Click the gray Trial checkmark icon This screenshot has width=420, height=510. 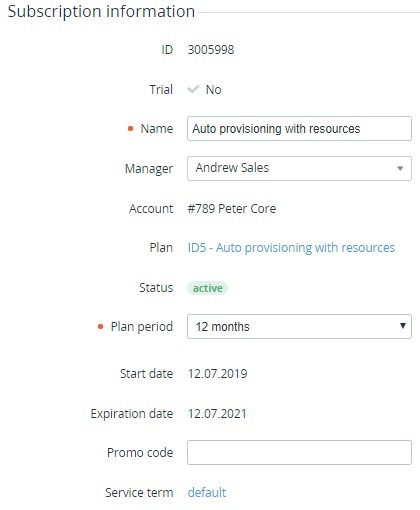click(193, 89)
